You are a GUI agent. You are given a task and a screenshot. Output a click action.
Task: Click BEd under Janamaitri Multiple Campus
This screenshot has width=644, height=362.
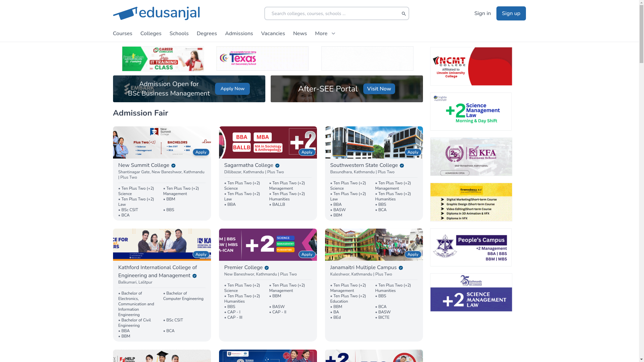337,317
